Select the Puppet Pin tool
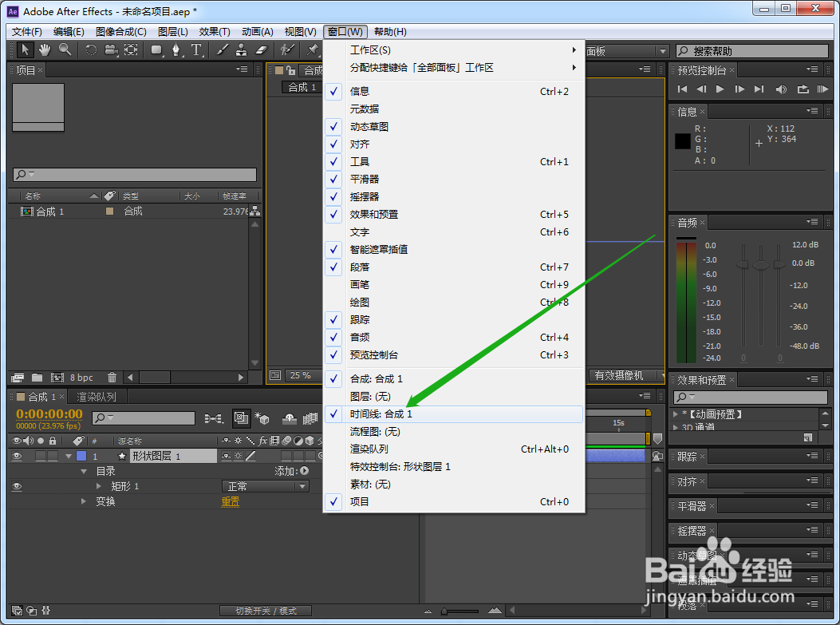This screenshot has height=625, width=840. [312, 50]
